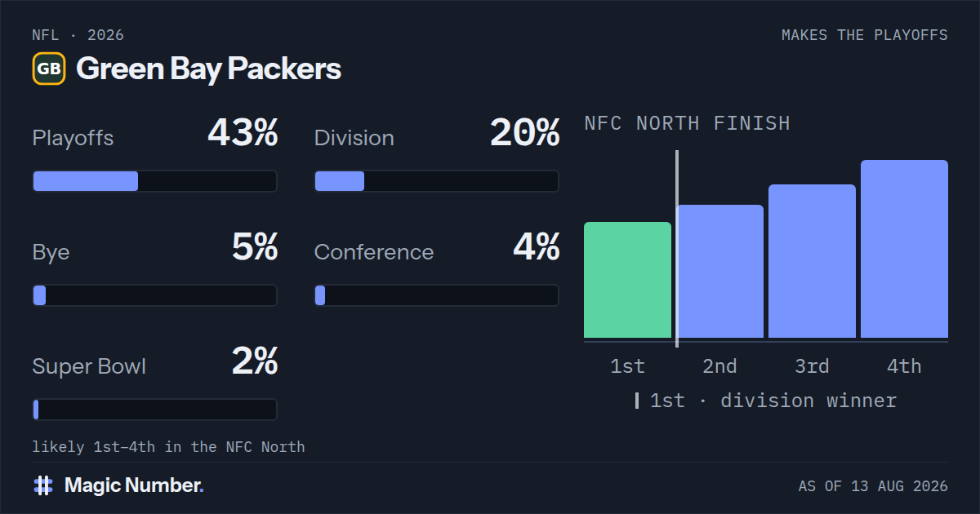
Task: Click the 1st axis label under chart
Action: point(627,366)
